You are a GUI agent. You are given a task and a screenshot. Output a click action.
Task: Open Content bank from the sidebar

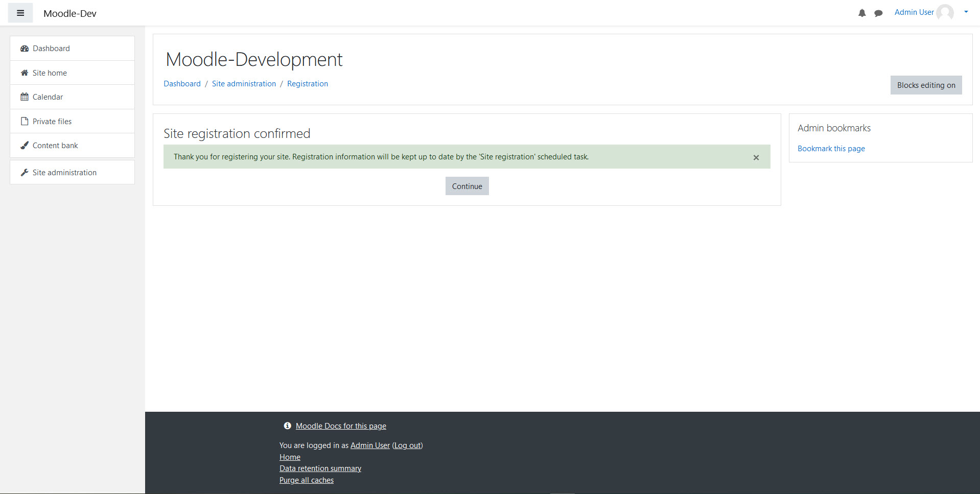coord(72,146)
